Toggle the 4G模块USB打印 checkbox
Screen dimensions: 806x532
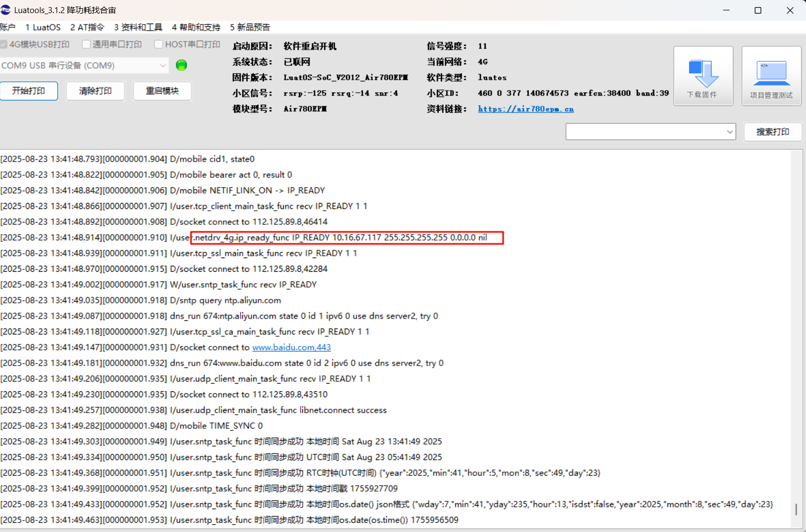(4, 44)
